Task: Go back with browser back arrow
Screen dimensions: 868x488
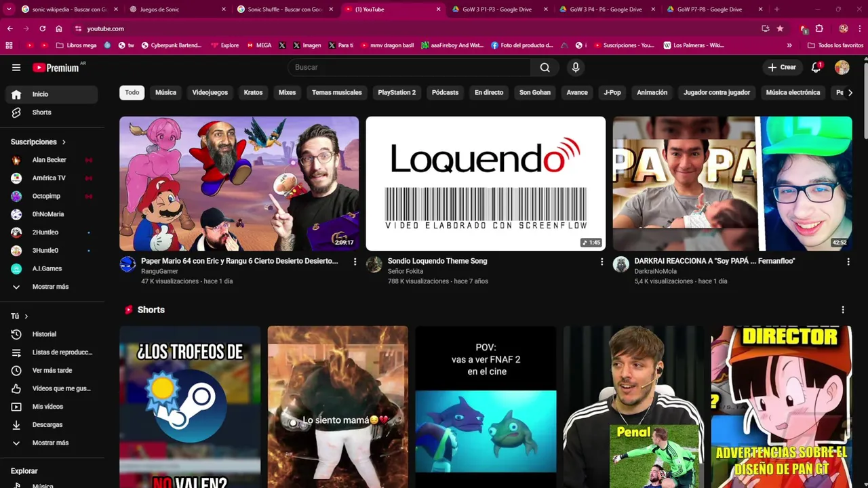Action: coord(9,28)
